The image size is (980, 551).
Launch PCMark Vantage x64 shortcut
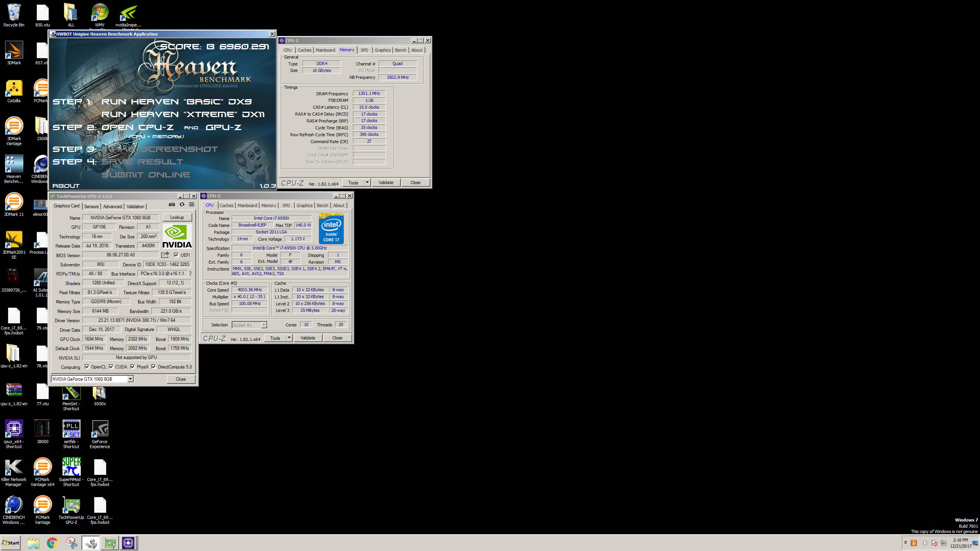(42, 472)
